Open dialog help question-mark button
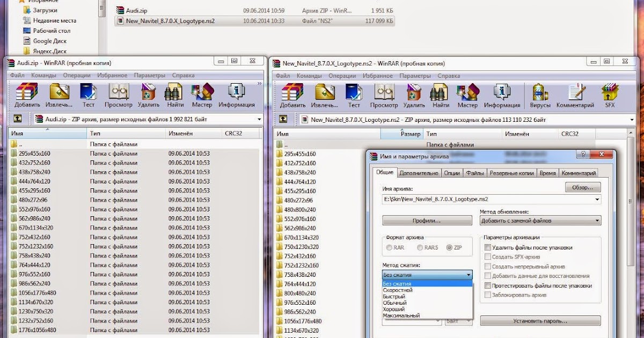The width and height of the screenshot is (644, 338). (x=583, y=155)
